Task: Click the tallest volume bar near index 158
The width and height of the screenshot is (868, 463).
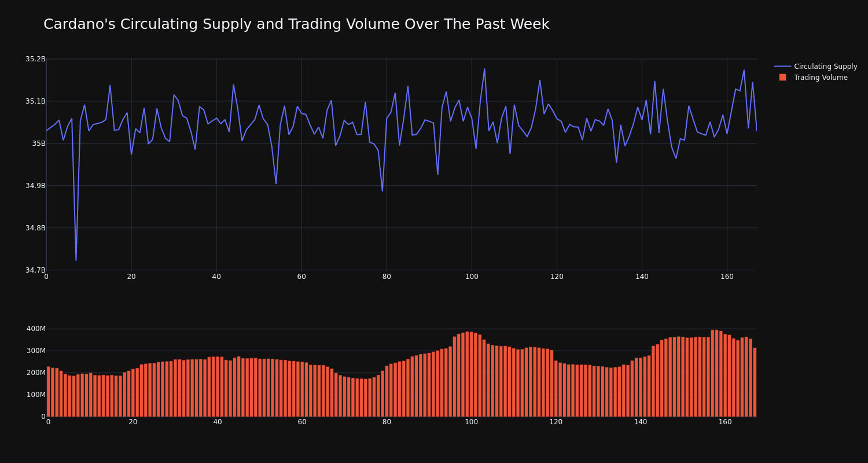Action: click(x=716, y=373)
